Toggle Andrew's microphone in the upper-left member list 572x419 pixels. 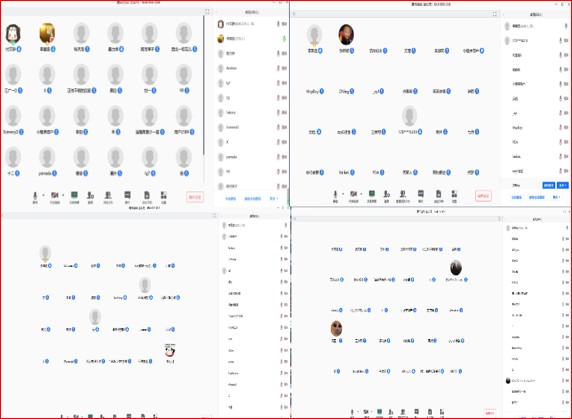pos(278,68)
